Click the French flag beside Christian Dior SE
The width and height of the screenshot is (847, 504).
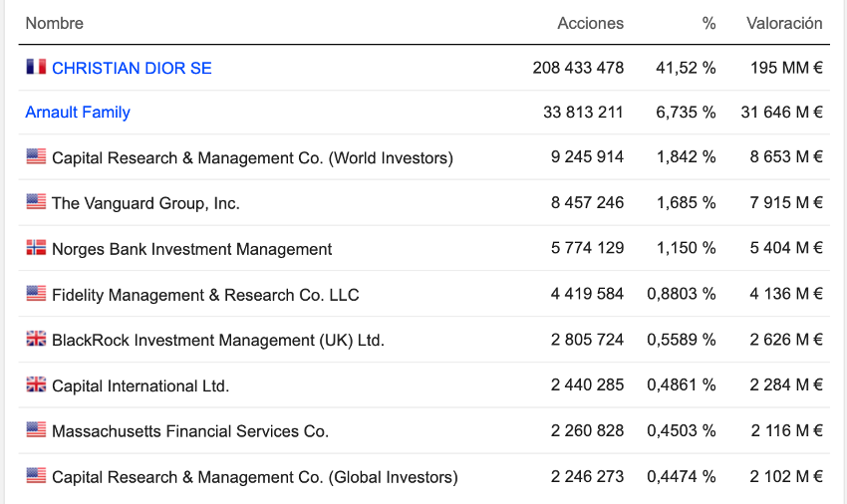pyautogui.click(x=36, y=67)
